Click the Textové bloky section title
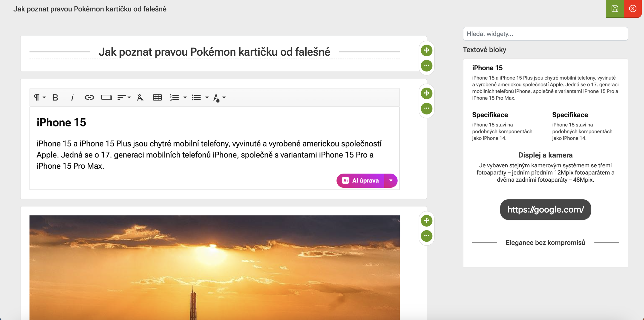Image resolution: width=644 pixels, height=320 pixels. point(484,49)
